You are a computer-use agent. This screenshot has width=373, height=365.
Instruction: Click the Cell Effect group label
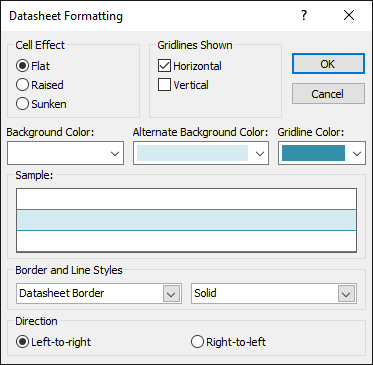tap(40, 45)
